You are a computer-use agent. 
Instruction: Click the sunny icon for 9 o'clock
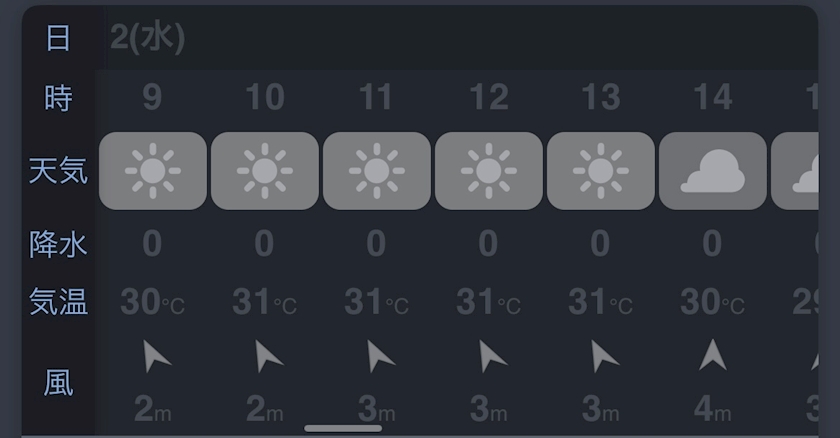[x=153, y=171]
